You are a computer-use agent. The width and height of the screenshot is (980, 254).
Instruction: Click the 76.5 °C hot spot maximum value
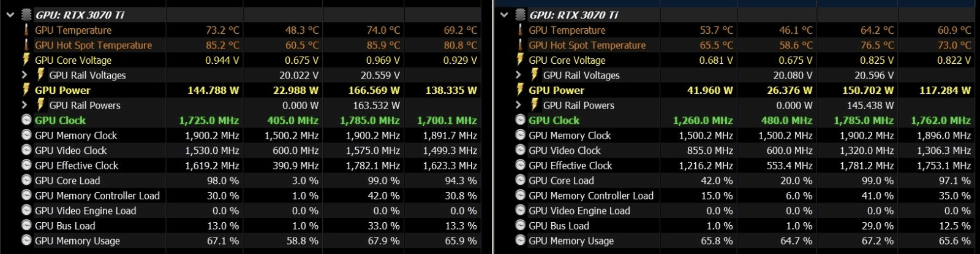(876, 45)
